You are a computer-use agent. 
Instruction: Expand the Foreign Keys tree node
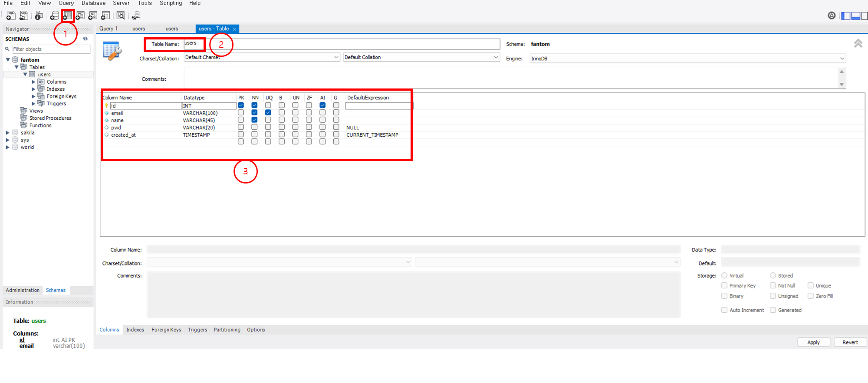(33, 96)
